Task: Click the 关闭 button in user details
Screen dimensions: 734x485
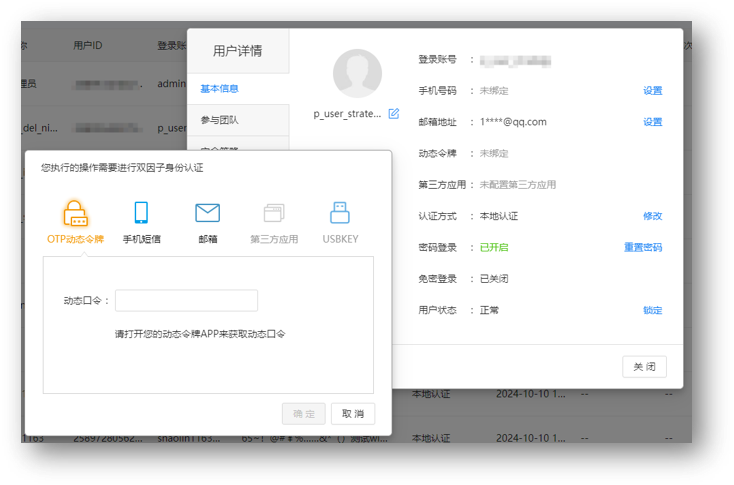Action: [643, 367]
